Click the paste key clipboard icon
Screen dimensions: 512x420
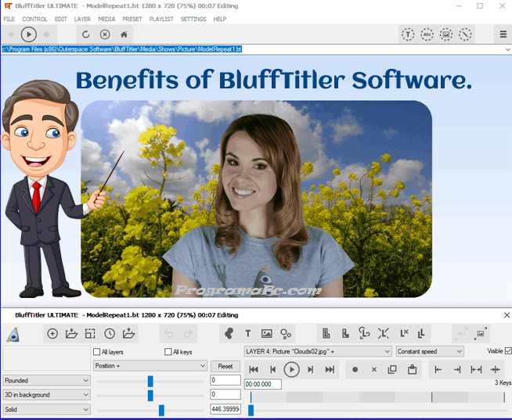coord(411,369)
